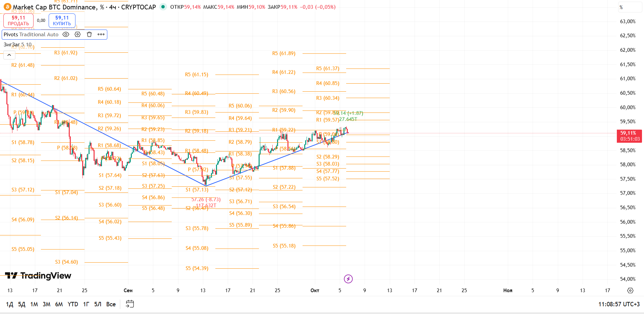Click the 63,00% price axis label
The height and width of the screenshot is (314, 644).
pyautogui.click(x=628, y=21)
